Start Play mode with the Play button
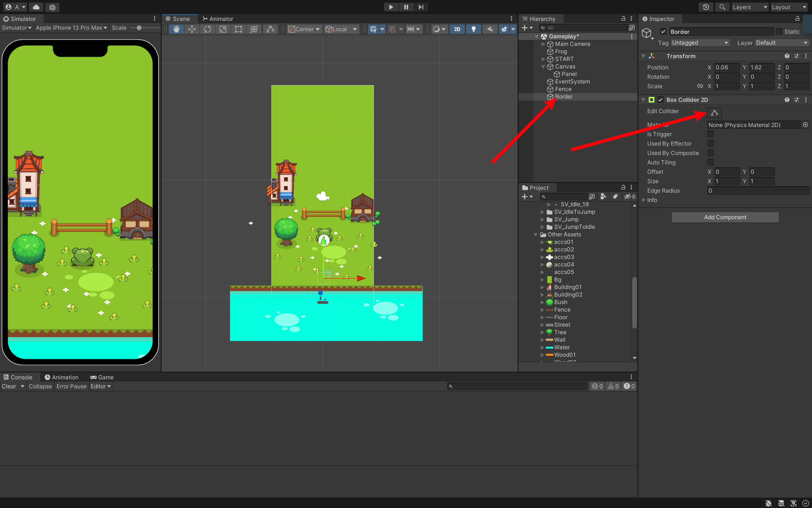This screenshot has height=508, width=812. click(x=391, y=7)
